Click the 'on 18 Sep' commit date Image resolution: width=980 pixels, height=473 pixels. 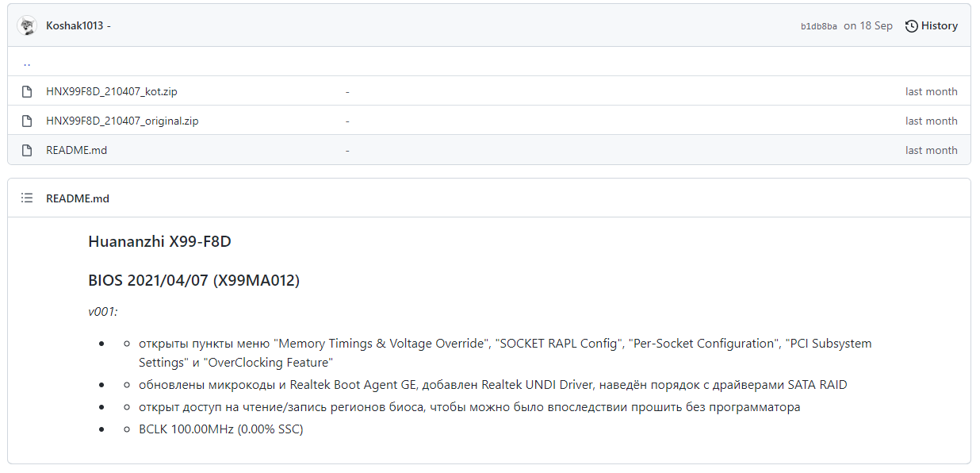pos(867,25)
